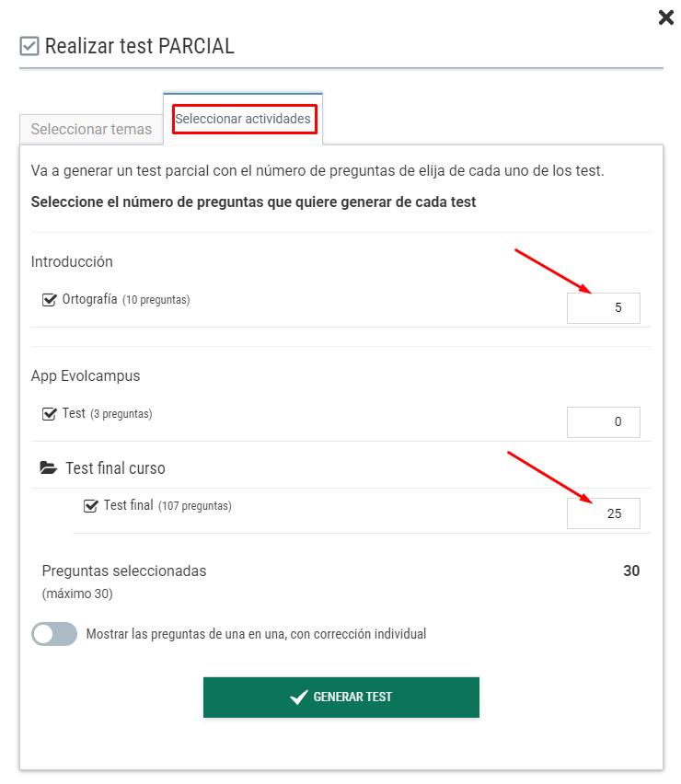This screenshot has width=681, height=784.
Task: Click the Mostrar las preguntas de una en una text
Action: pyautogui.click(x=256, y=634)
